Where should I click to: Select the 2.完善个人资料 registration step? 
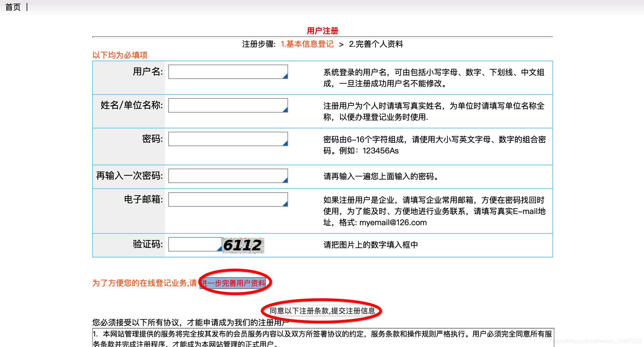377,44
